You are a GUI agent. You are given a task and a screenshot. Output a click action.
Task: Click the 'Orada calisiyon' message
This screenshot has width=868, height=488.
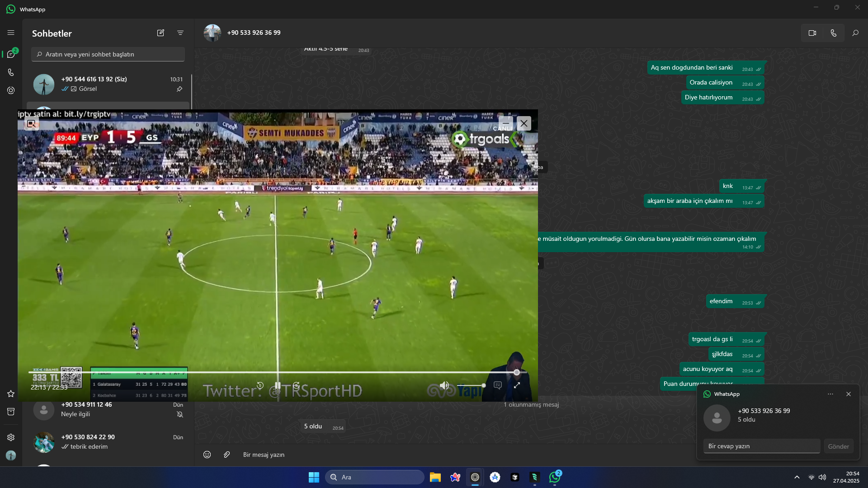tap(725, 83)
